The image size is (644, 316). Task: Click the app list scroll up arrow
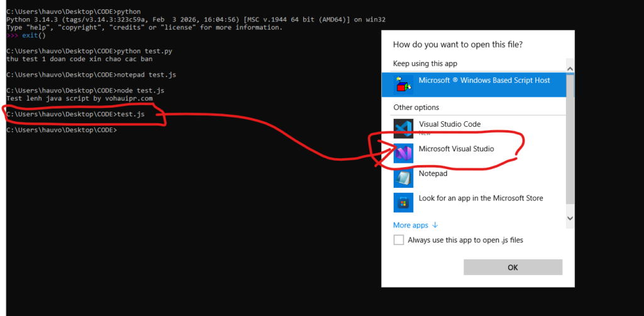click(570, 69)
